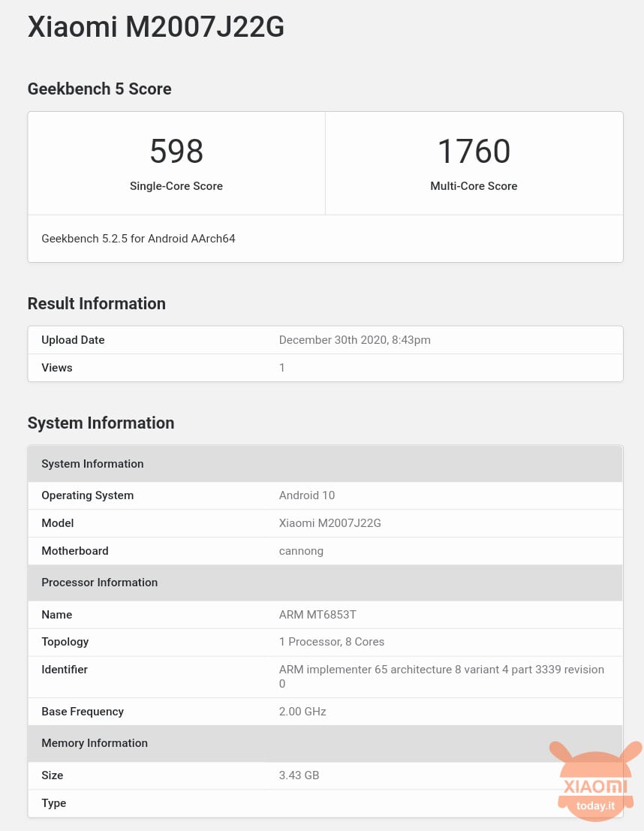Select the Model value Xiaomi M2007J22G
The width and height of the screenshot is (644, 831).
(x=330, y=522)
